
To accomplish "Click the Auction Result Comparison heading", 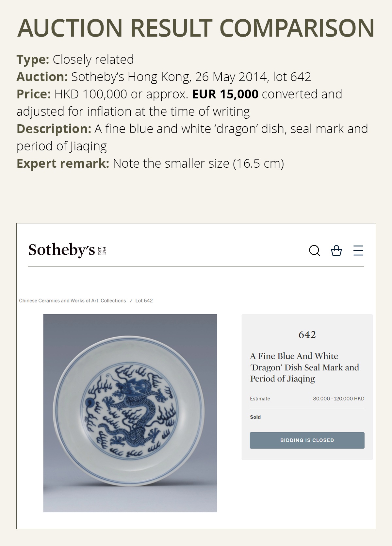I will click(196, 28).
